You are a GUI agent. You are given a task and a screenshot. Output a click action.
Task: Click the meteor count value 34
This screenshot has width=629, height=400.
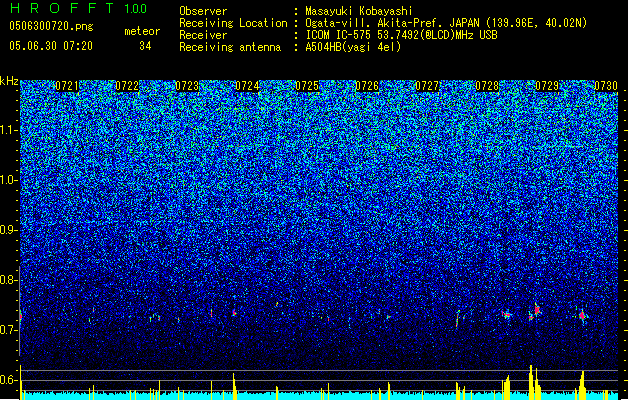coord(145,46)
